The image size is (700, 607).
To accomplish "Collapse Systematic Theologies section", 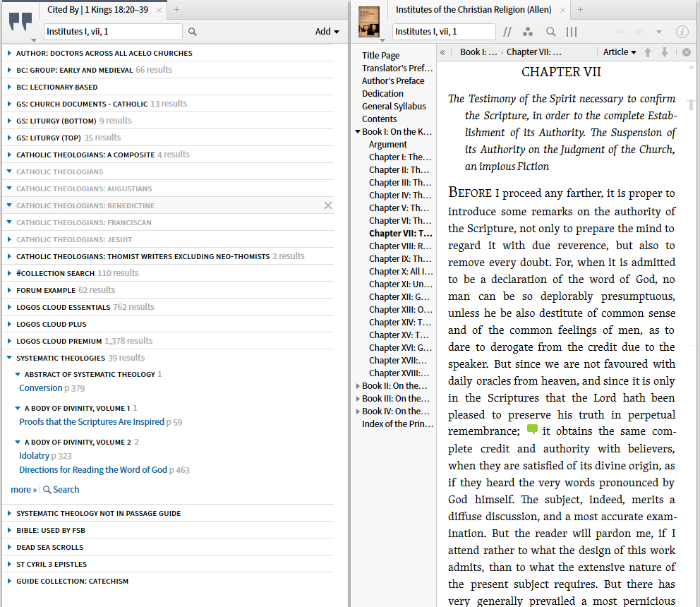I will 9,358.
